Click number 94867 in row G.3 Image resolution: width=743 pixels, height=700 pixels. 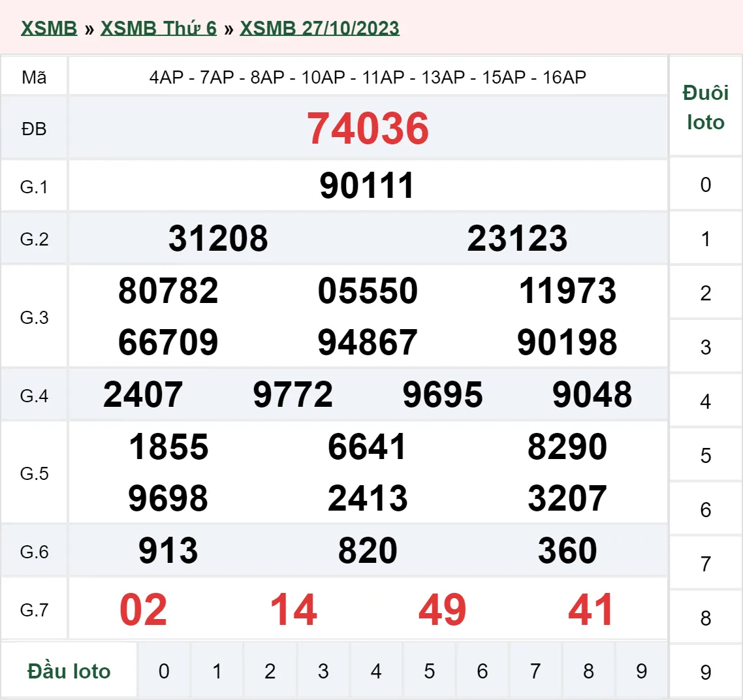click(367, 340)
